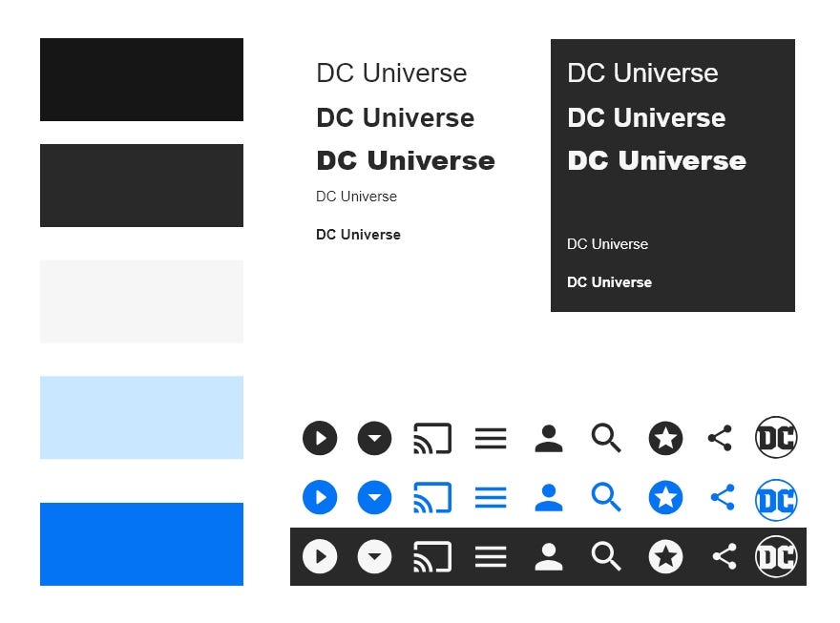
Task: Open the white hamburger menu on dark bar
Action: pyautogui.click(x=491, y=557)
